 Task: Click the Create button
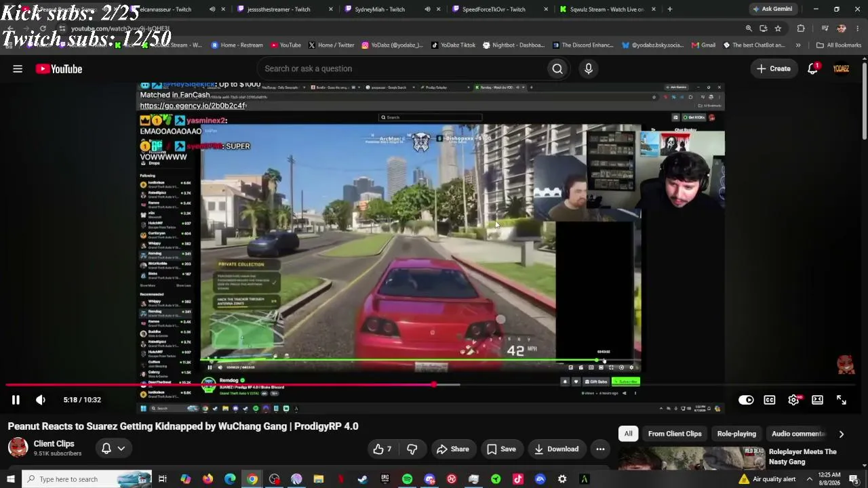click(x=773, y=68)
